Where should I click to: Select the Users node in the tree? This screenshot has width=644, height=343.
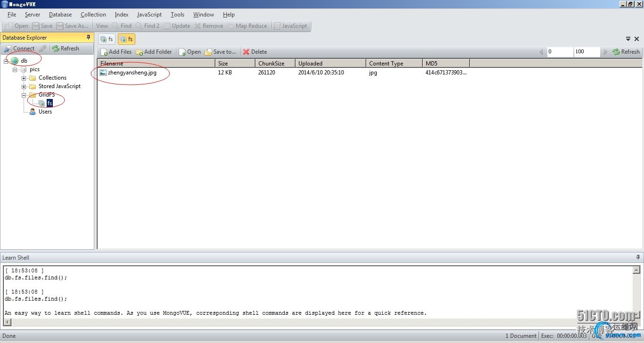tap(45, 112)
